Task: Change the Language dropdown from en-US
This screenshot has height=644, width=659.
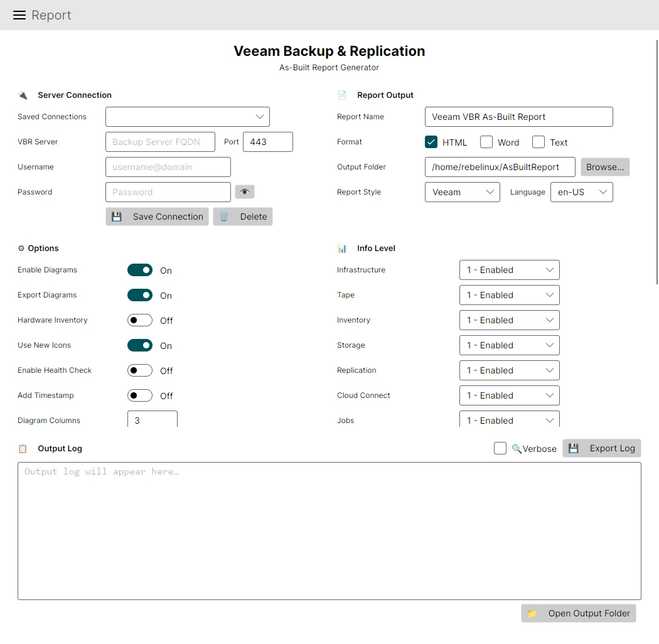Action: click(x=581, y=192)
